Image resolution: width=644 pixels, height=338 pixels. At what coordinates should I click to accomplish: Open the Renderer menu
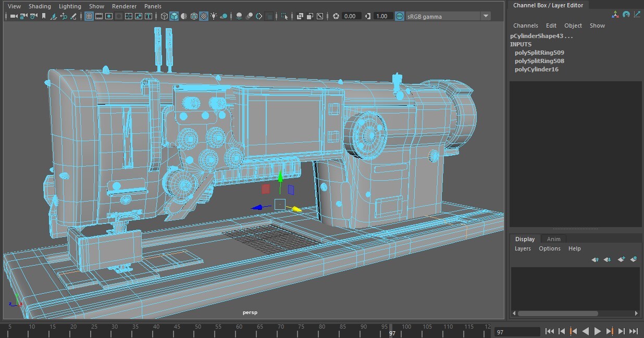point(124,6)
